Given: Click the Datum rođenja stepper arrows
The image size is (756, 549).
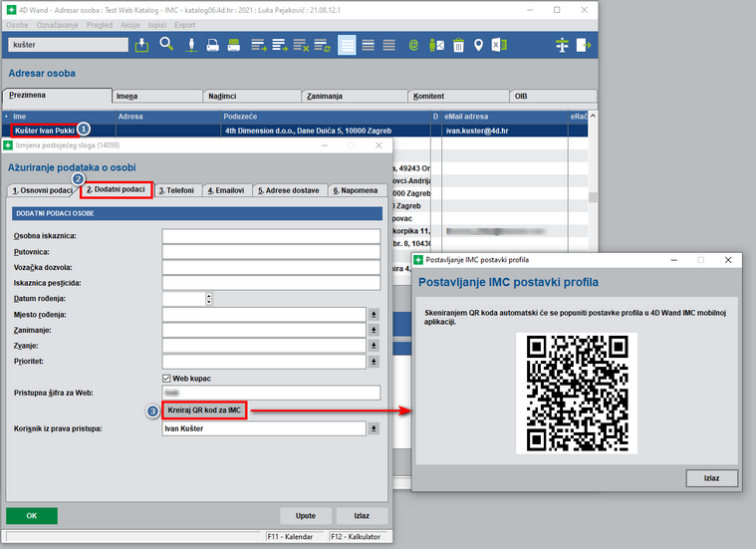Looking at the screenshot, I should [x=209, y=299].
